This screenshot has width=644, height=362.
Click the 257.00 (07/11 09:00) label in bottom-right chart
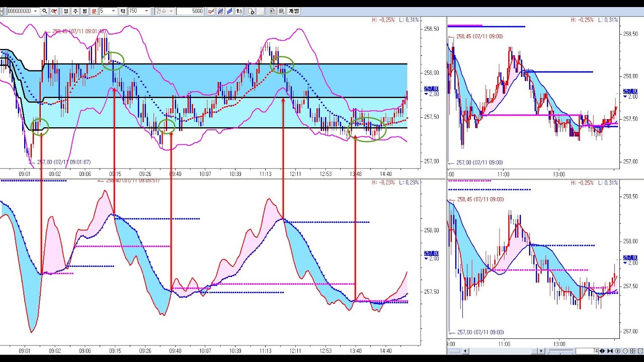pyautogui.click(x=480, y=332)
